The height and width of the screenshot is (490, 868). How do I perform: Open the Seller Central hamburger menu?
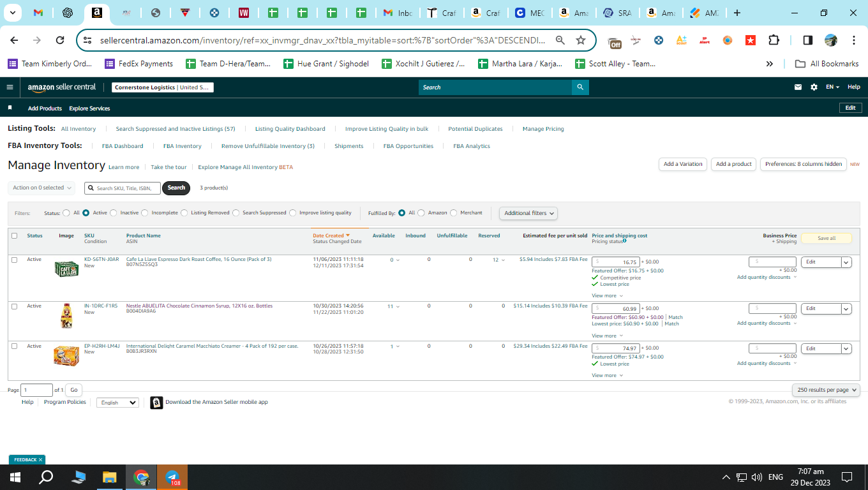[x=10, y=87]
